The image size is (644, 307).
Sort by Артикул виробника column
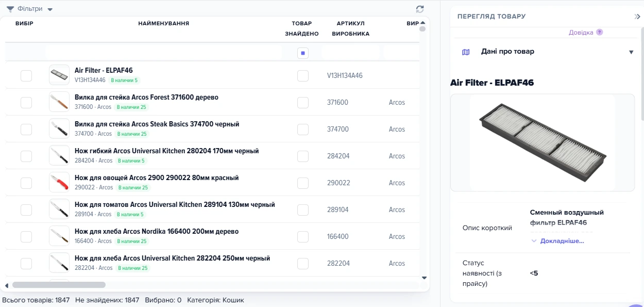pos(350,28)
